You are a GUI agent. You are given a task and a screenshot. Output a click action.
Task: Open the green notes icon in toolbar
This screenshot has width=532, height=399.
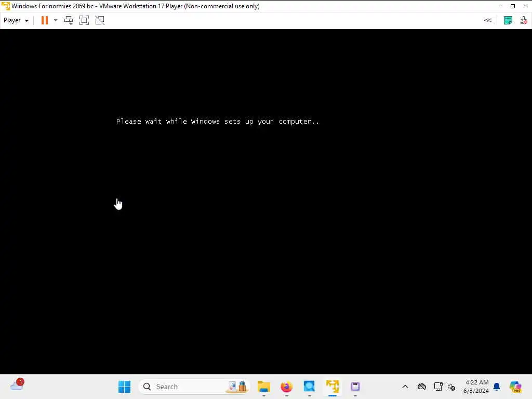pos(508,20)
